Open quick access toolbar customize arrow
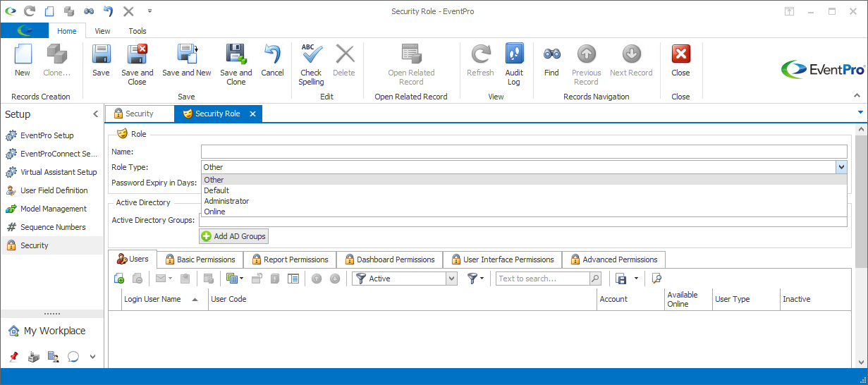The image size is (868, 385). tap(149, 11)
